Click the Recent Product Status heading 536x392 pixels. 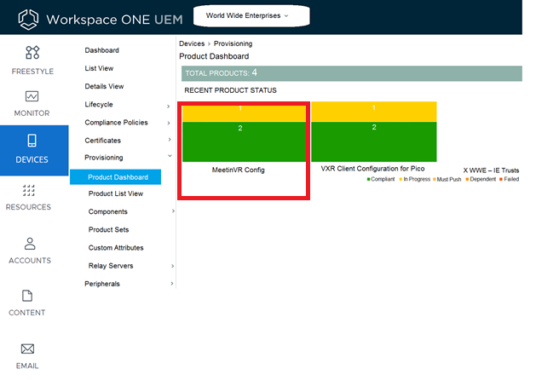click(230, 90)
